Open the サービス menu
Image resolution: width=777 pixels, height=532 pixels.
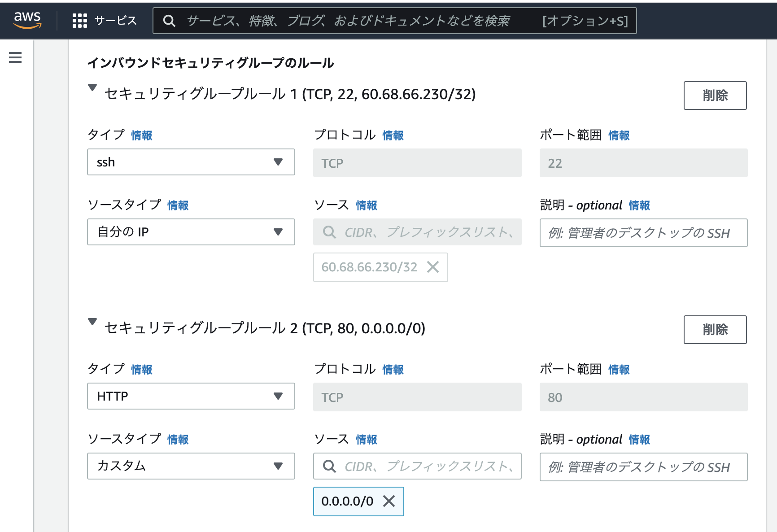pyautogui.click(x=115, y=20)
